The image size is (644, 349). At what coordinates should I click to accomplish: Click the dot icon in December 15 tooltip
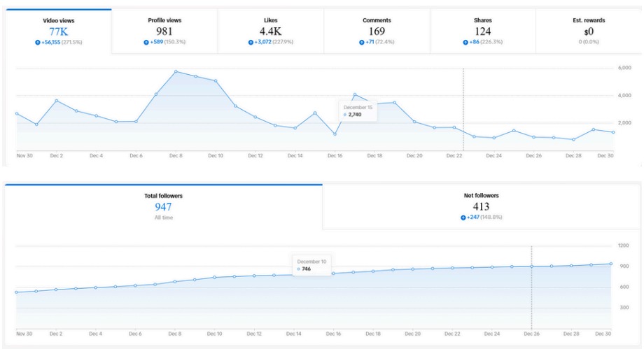click(345, 114)
